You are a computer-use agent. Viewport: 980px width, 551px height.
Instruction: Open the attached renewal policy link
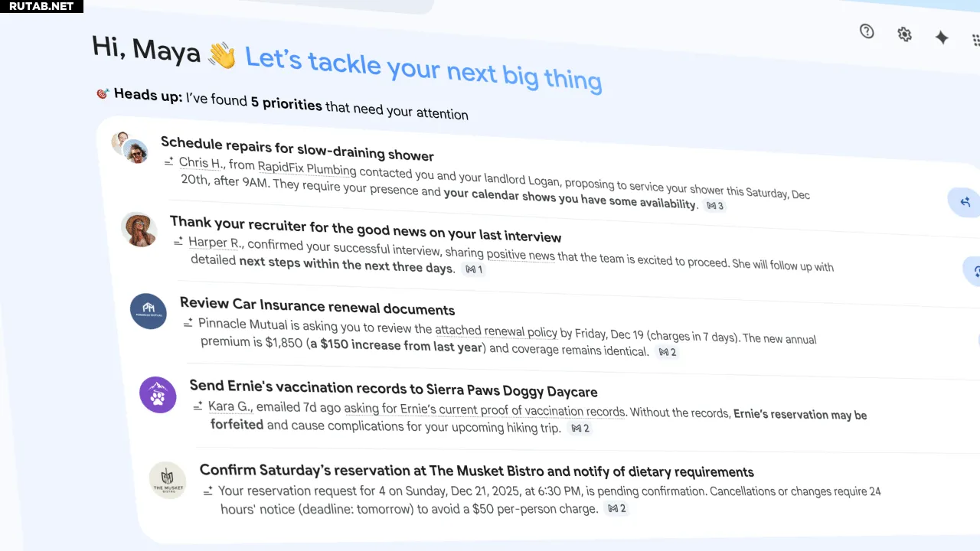pos(495,331)
